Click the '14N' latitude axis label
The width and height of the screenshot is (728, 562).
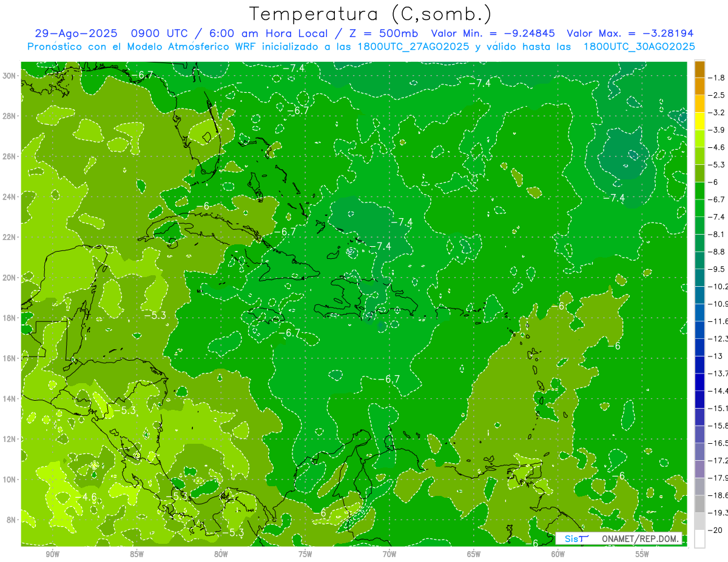9,398
